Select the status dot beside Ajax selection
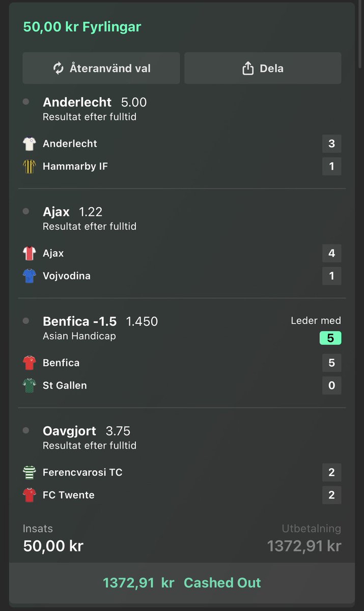364x611 pixels. [26, 211]
